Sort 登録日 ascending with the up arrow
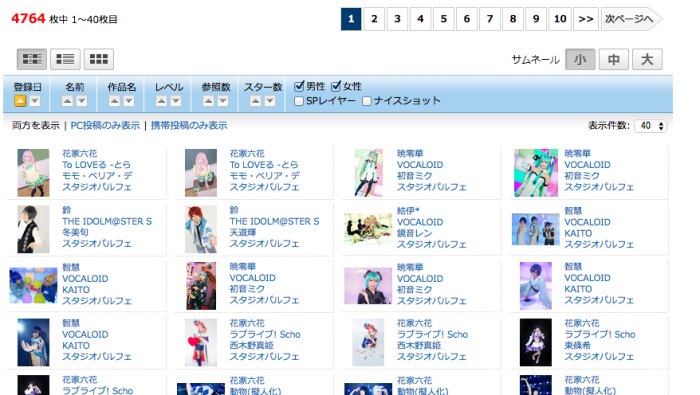 coord(20,101)
